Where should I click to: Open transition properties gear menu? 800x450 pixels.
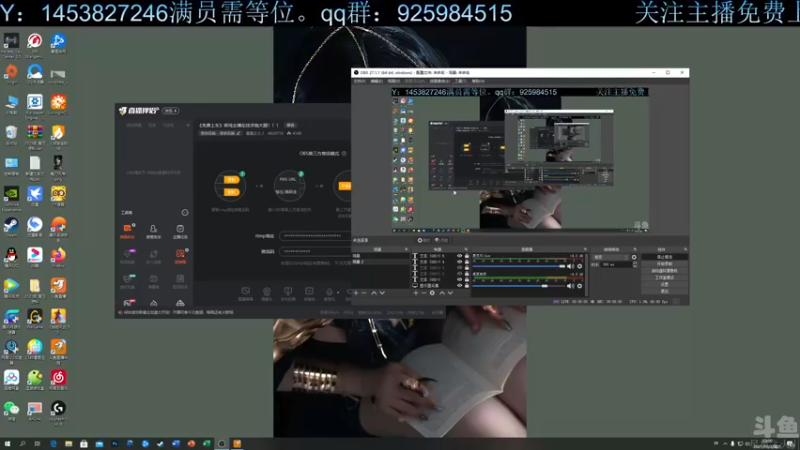point(634,257)
